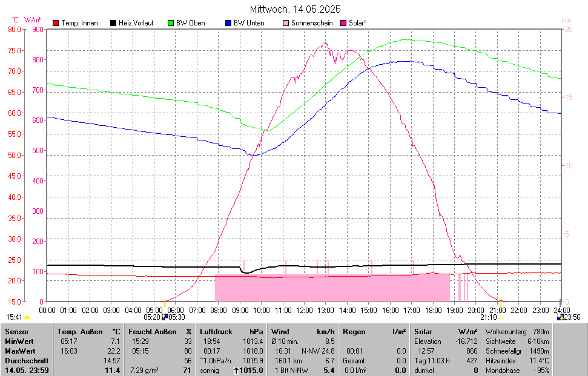588x376 pixels.
Task: Click the yellow sunset marker near 21:00 on the time axis
Action: [x=501, y=303]
